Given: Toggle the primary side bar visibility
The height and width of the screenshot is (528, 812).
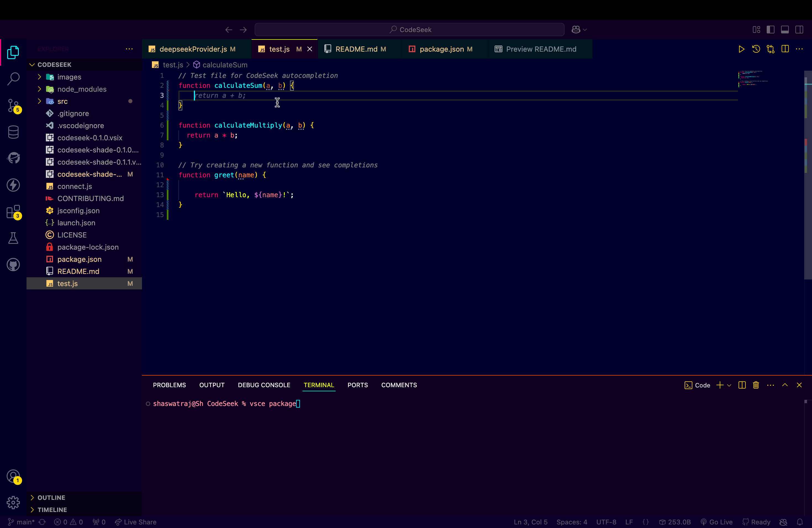Looking at the screenshot, I should click(x=770, y=30).
